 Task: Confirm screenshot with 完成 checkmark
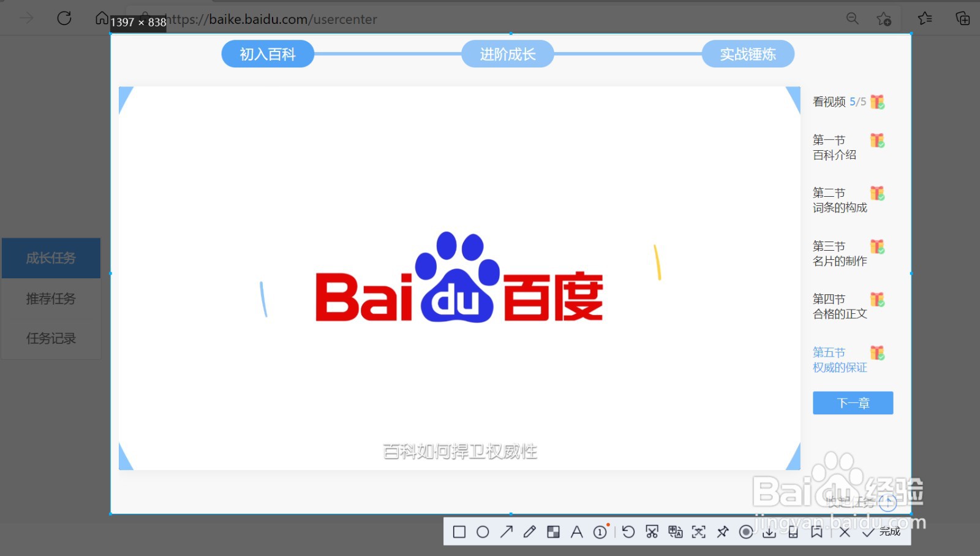pos(881,531)
